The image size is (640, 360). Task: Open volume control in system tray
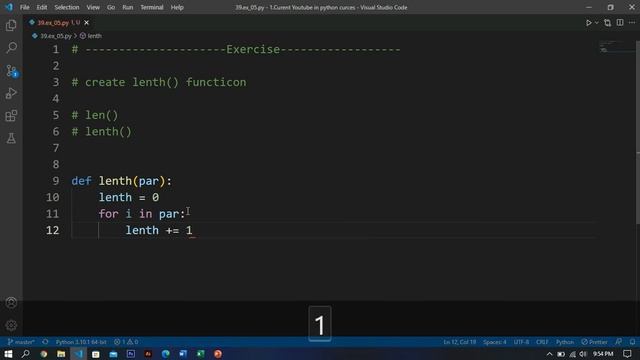tap(582, 354)
